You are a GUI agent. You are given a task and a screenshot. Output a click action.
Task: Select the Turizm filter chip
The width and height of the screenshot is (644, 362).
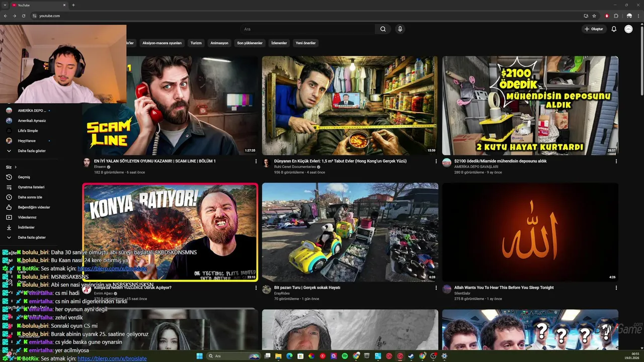click(196, 43)
